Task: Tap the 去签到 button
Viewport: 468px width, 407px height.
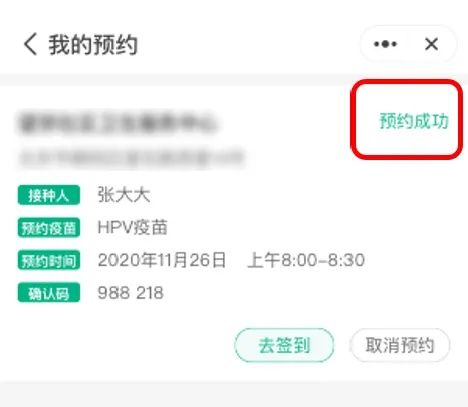Action: click(x=284, y=345)
